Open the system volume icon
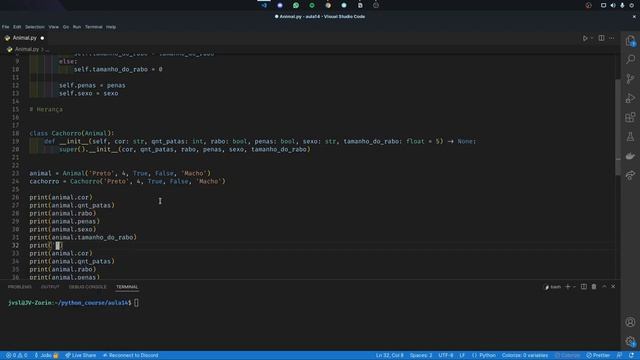 coord(613,5)
